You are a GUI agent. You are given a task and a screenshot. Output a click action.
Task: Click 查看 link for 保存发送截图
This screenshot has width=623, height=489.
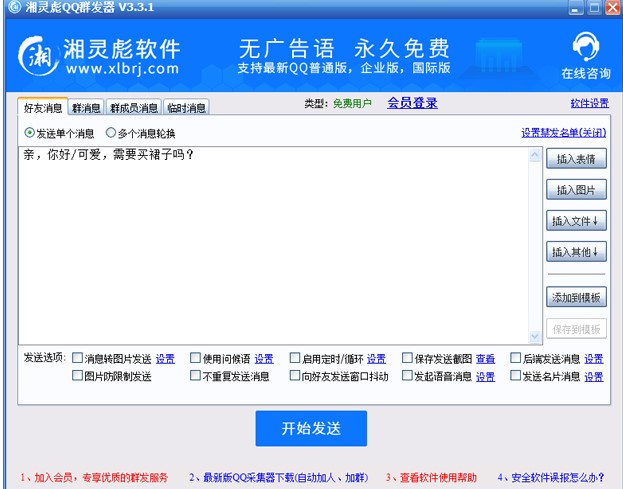486,359
